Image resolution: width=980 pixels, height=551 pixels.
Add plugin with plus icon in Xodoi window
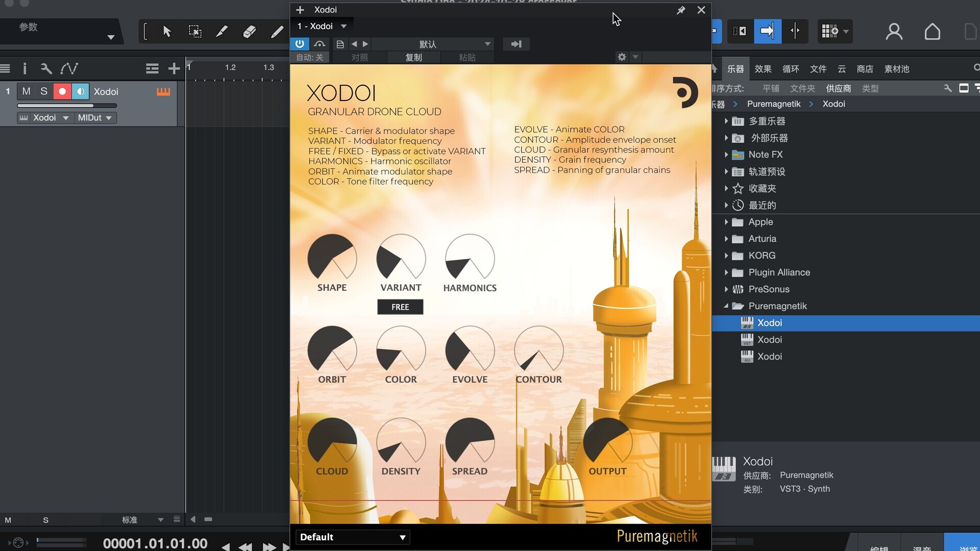pyautogui.click(x=300, y=10)
